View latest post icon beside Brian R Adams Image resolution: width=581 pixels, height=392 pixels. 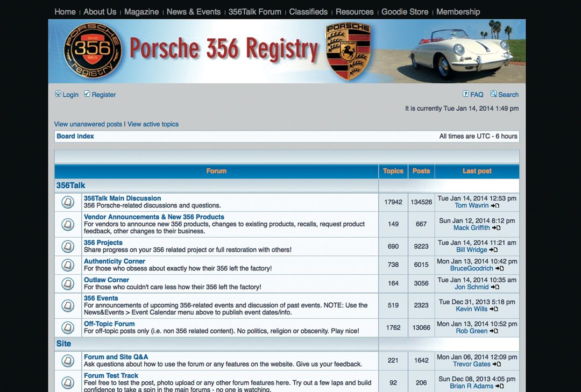point(499,386)
